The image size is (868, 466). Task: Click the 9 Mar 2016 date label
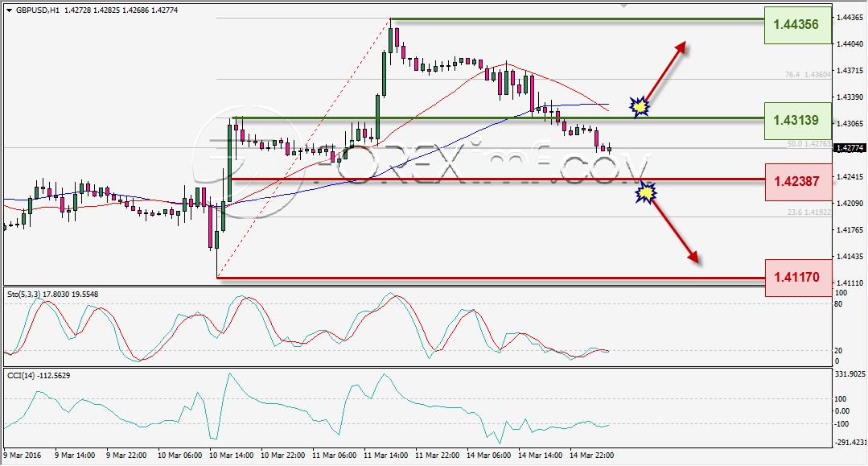tap(23, 456)
